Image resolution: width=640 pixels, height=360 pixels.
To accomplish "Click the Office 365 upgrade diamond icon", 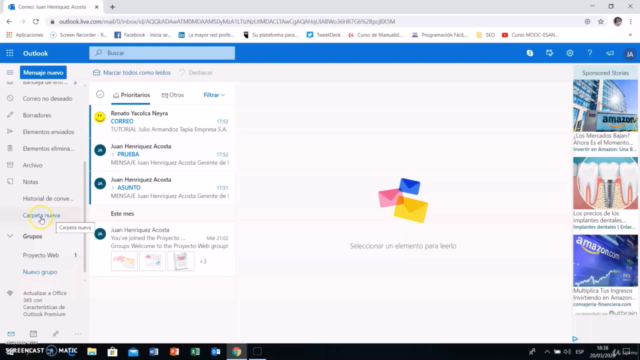I will (10, 293).
